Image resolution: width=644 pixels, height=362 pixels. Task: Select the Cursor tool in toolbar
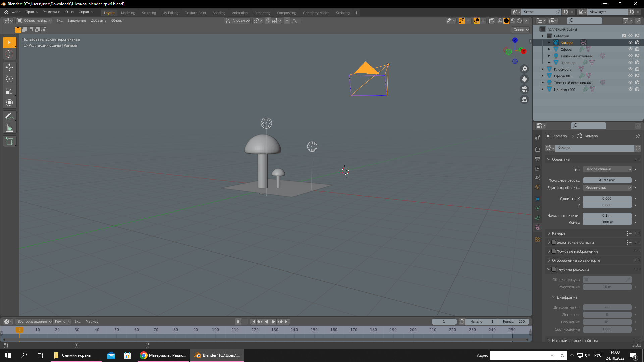pos(9,54)
